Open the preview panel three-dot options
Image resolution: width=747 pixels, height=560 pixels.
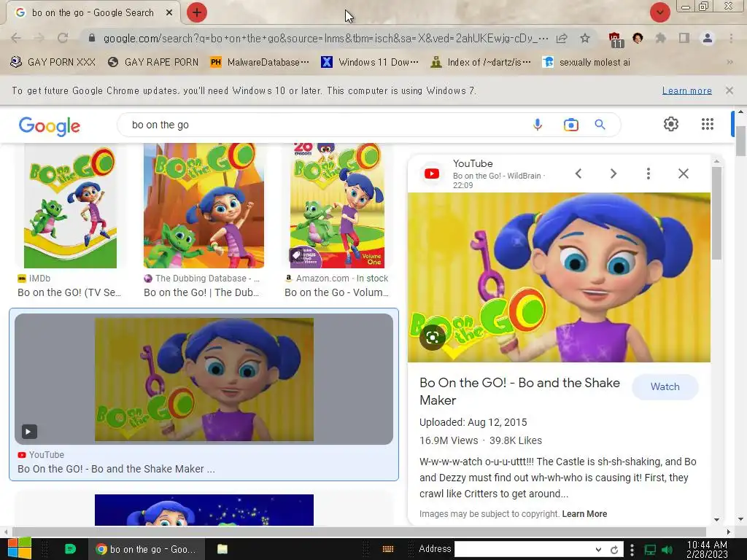click(x=649, y=174)
